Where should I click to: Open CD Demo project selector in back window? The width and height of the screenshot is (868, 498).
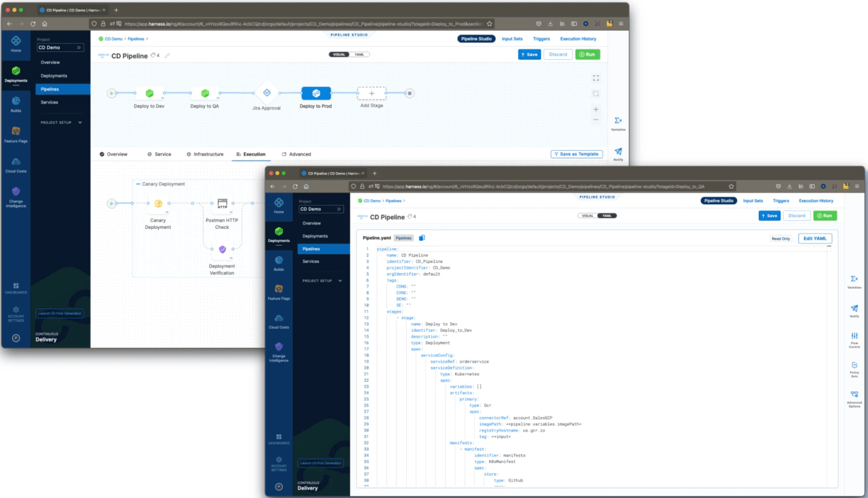[60, 47]
